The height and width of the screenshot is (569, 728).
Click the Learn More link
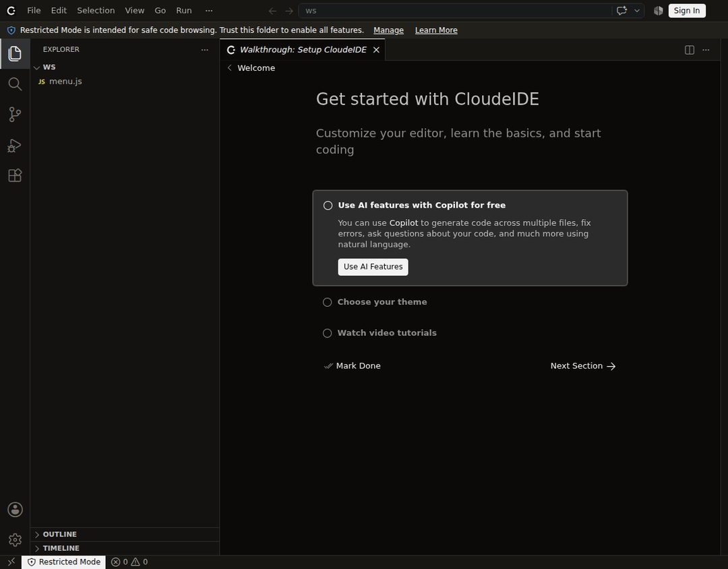(x=436, y=30)
